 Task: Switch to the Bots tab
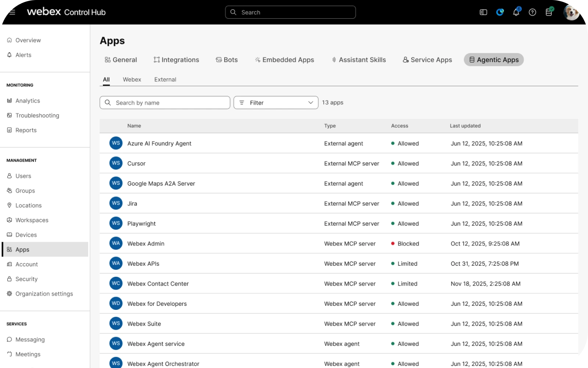[x=227, y=60]
